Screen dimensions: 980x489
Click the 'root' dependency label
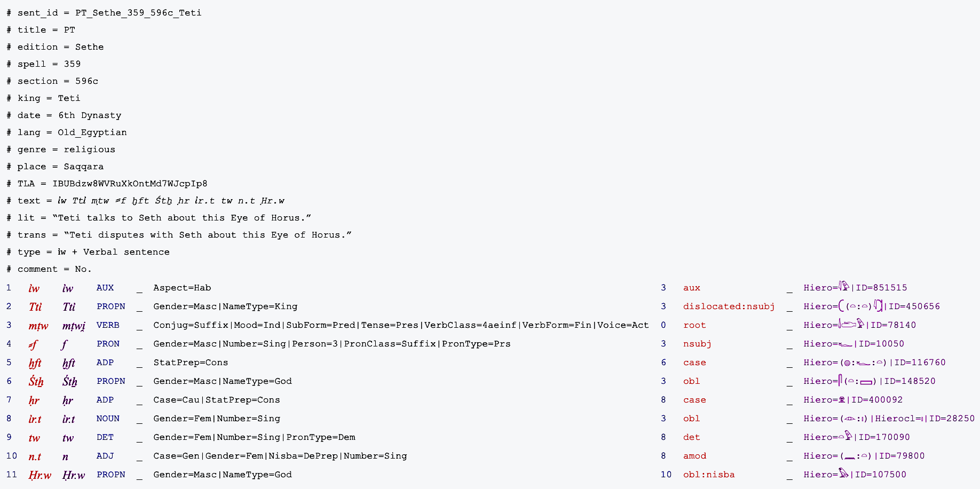[694, 325]
